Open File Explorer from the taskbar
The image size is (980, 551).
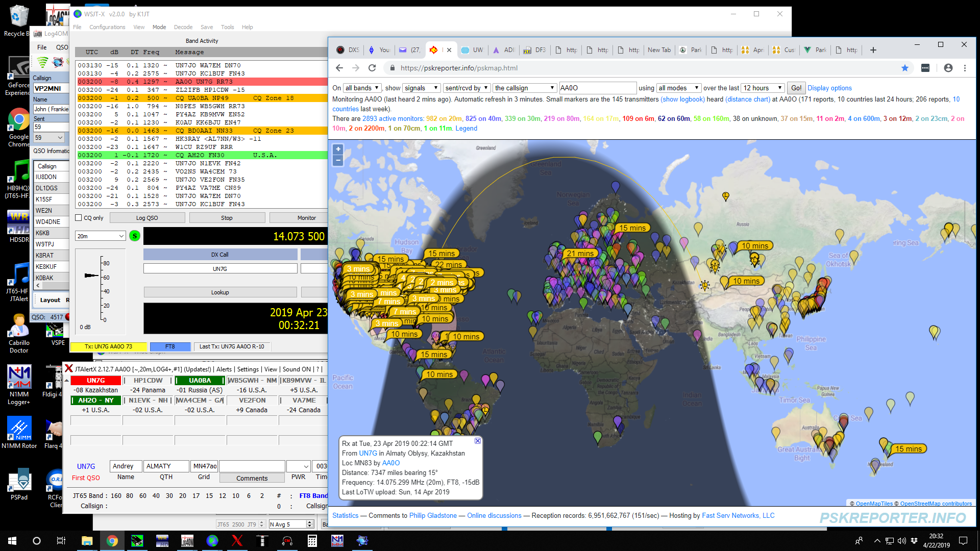click(87, 541)
